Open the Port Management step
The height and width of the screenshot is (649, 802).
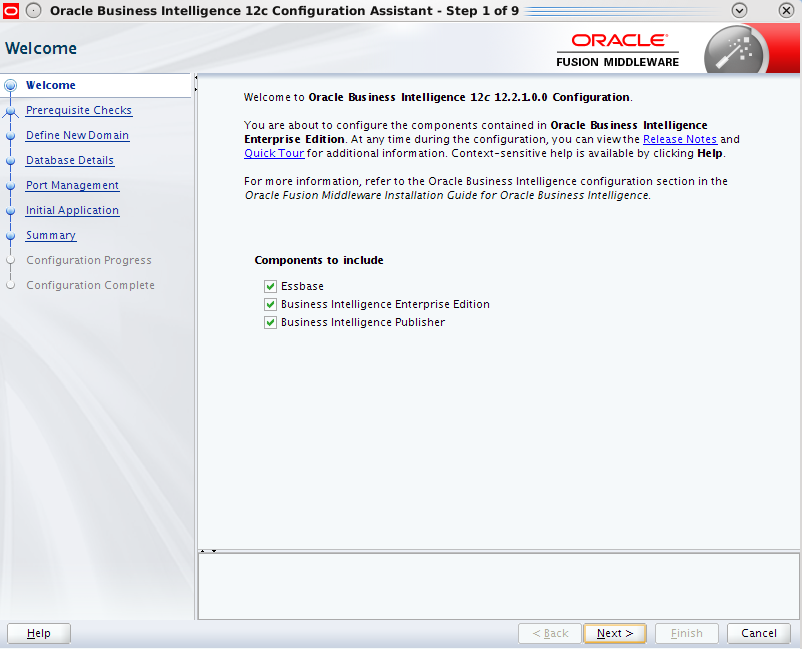73,186
